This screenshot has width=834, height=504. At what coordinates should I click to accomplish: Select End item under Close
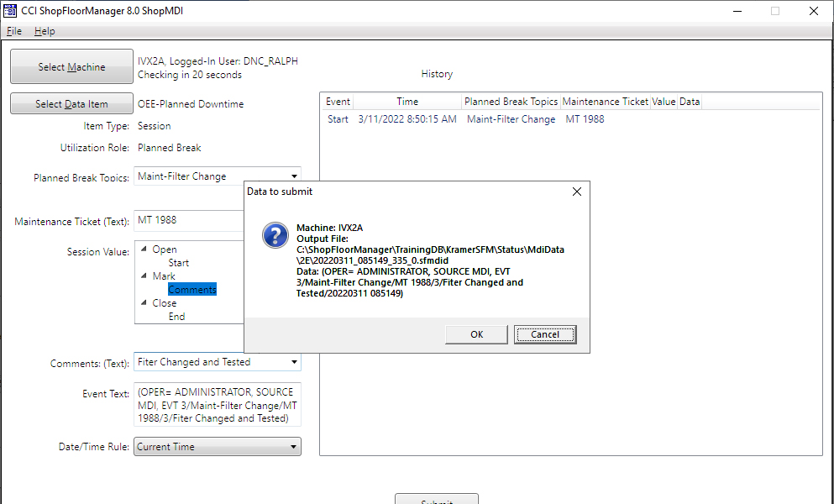click(x=176, y=317)
